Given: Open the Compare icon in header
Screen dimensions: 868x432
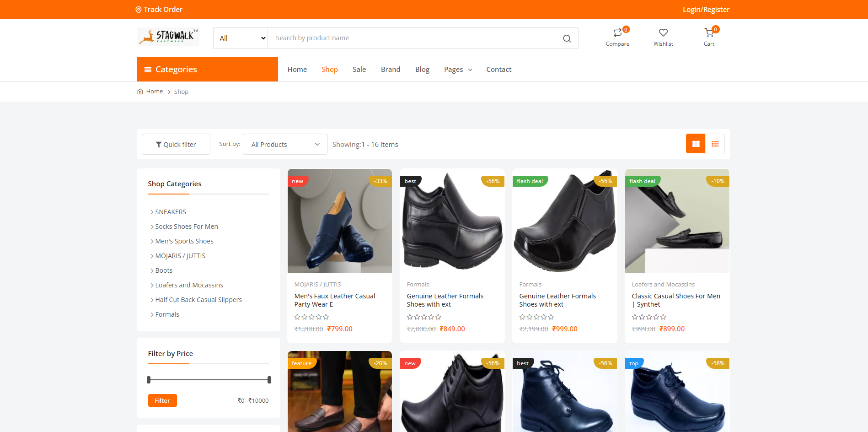Looking at the screenshot, I should click(617, 32).
